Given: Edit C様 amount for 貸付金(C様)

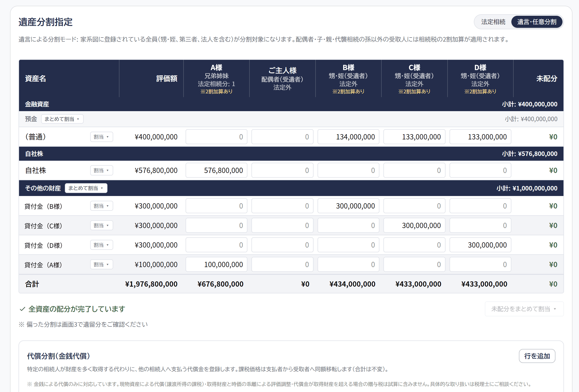Looking at the screenshot, I should click(x=414, y=226).
